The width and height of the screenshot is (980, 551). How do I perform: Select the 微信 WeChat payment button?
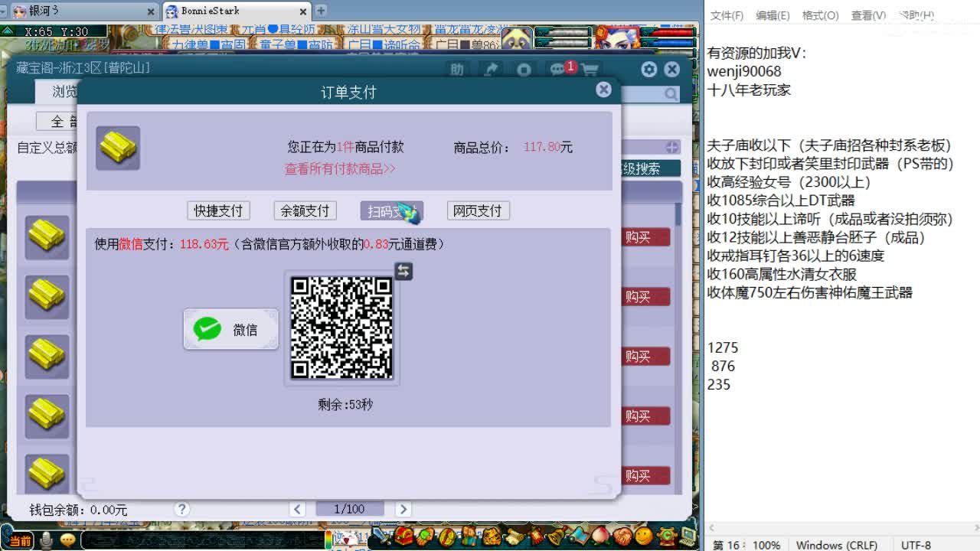click(x=231, y=330)
